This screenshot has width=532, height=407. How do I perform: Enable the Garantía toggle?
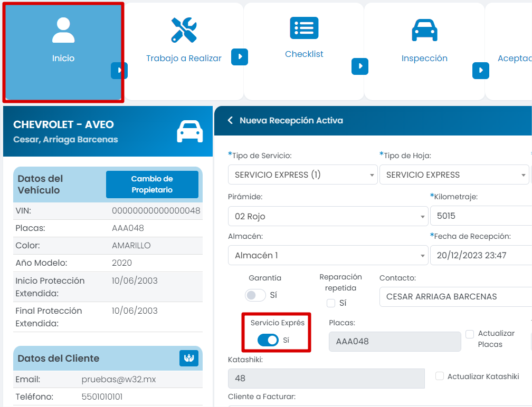pos(255,295)
